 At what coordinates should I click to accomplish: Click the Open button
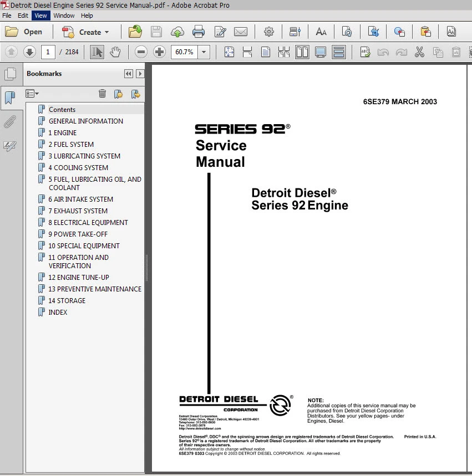(x=25, y=32)
